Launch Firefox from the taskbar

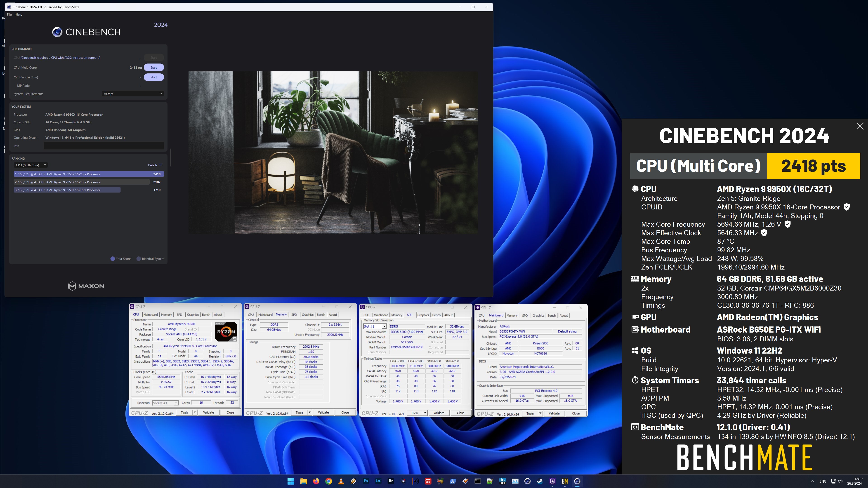click(316, 481)
